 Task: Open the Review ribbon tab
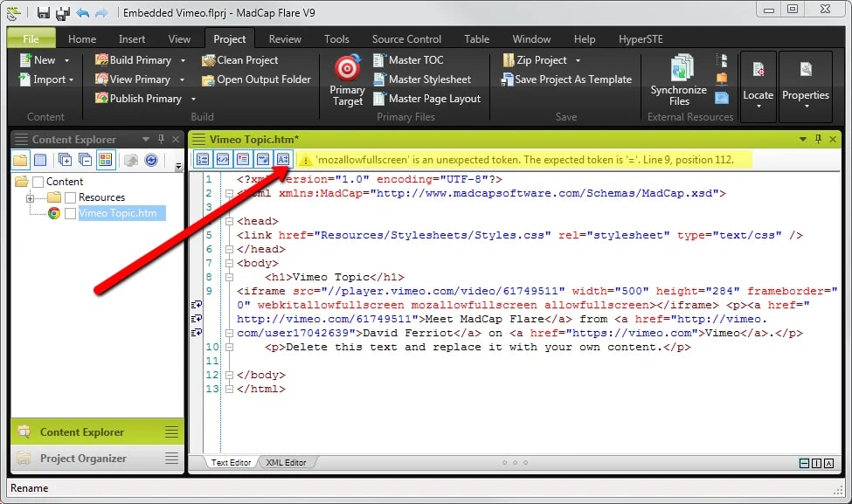tap(285, 39)
